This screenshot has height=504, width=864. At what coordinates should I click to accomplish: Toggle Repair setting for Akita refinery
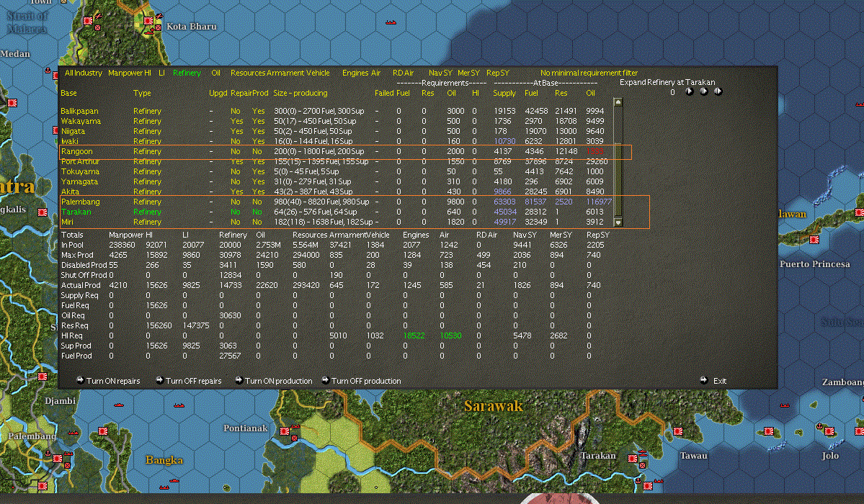click(236, 192)
